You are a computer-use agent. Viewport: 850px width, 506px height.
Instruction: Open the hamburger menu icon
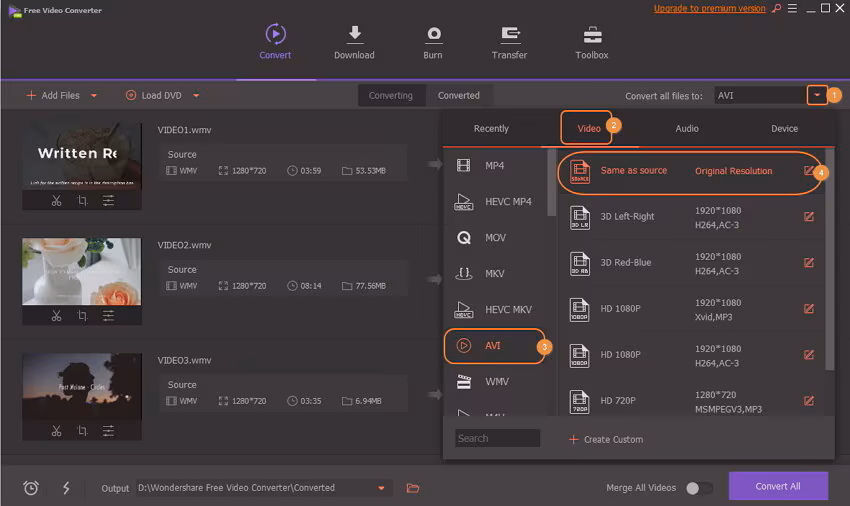[793, 8]
